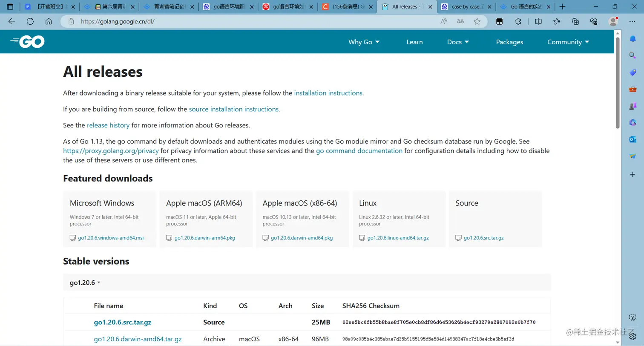Switch to the case by case tab
The image size is (644, 346).
(466, 7)
